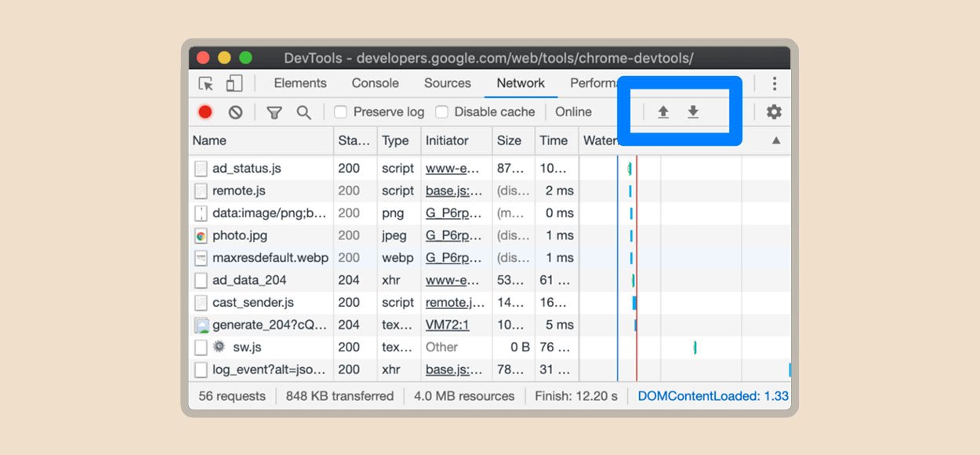
Task: Click the Import HAR file upload arrow
Action: 663,112
